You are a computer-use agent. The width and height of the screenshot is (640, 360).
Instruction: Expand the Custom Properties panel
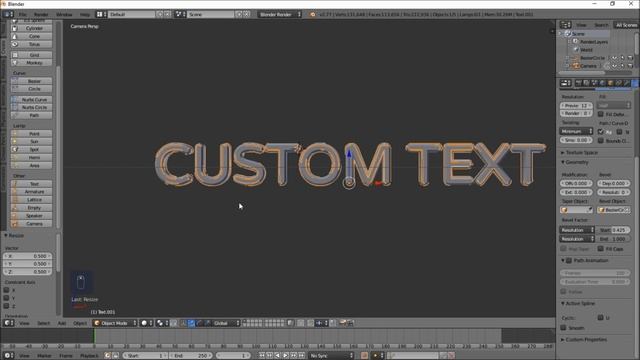coord(586,339)
